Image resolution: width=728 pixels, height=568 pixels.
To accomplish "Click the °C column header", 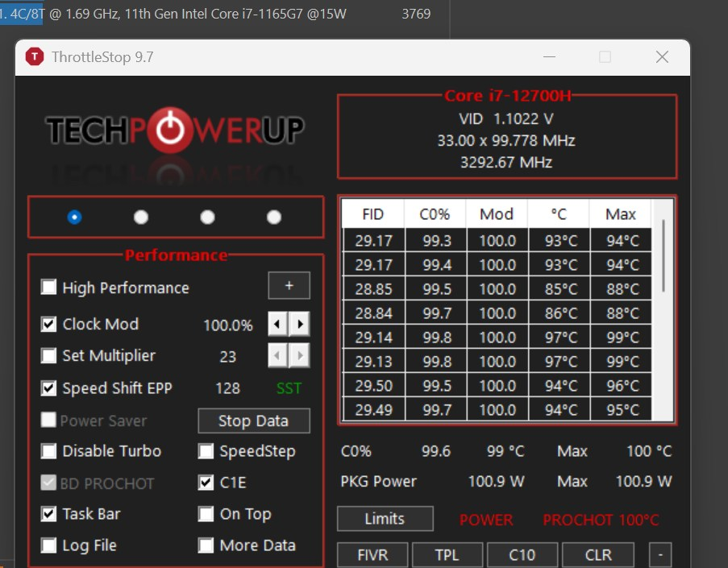I will click(559, 214).
